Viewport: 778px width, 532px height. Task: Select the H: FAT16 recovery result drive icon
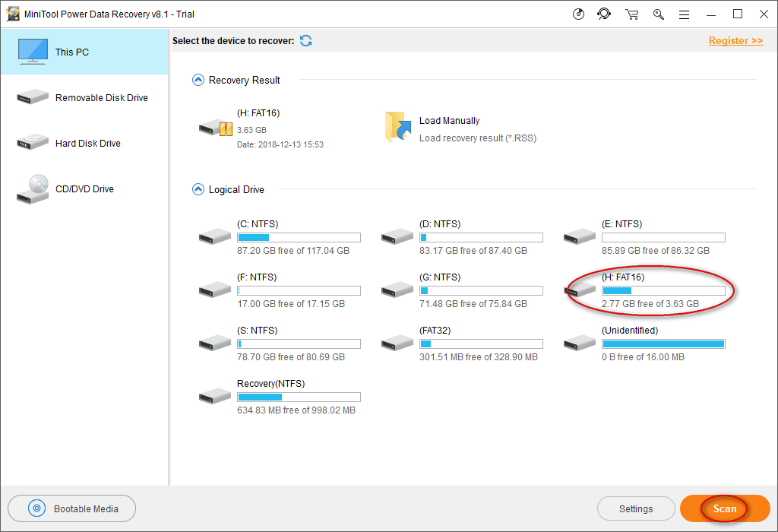[x=215, y=128]
